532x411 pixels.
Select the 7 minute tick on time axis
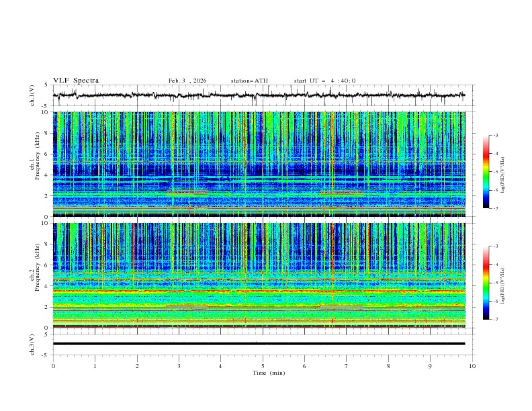pyautogui.click(x=347, y=366)
